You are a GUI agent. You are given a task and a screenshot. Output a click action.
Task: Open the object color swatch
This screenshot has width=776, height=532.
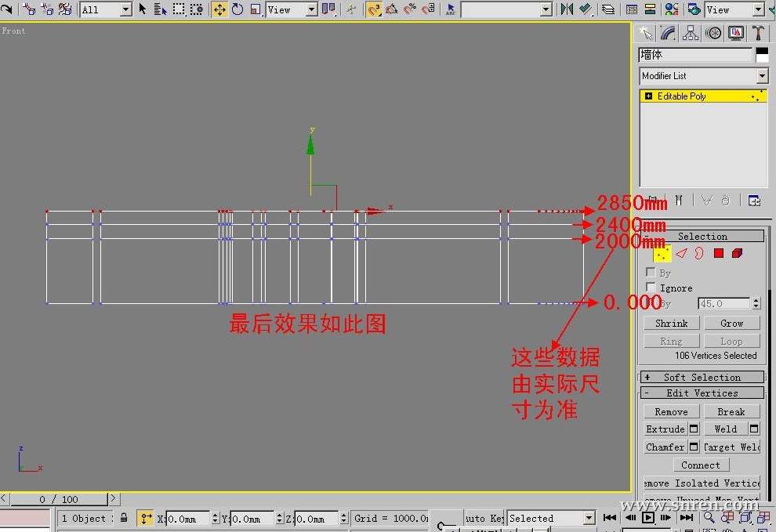pos(762,54)
